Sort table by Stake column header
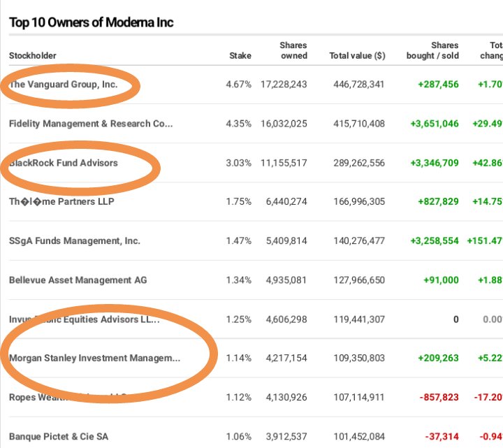 pos(240,56)
